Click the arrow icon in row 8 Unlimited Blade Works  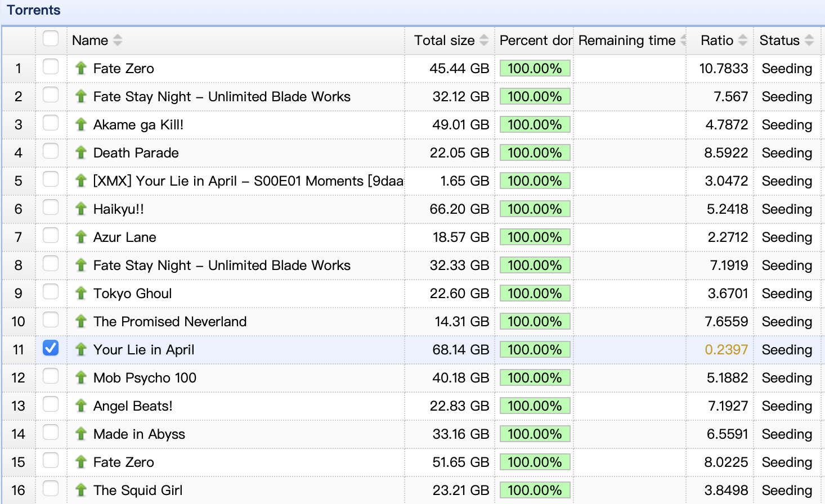coord(81,265)
